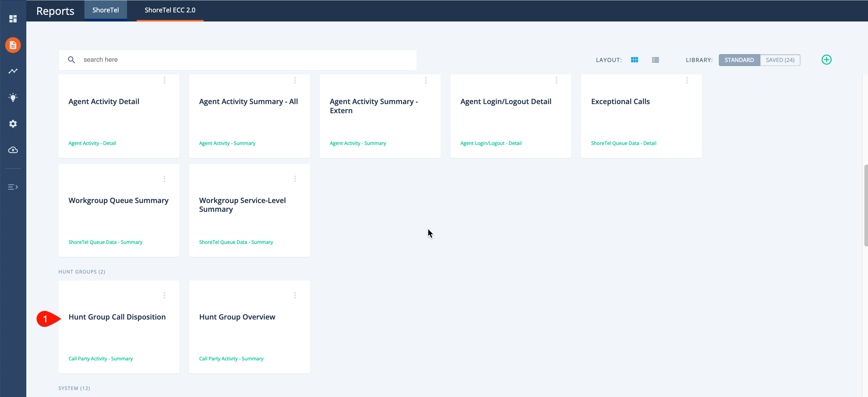Open options menu for Workgroup Service-Level Summary
Viewport: 868px width, 397px height.
coord(295,179)
